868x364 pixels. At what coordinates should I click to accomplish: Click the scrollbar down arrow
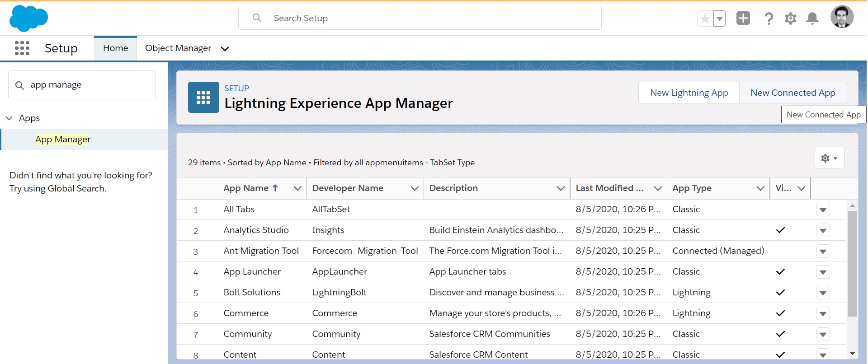coord(852,354)
